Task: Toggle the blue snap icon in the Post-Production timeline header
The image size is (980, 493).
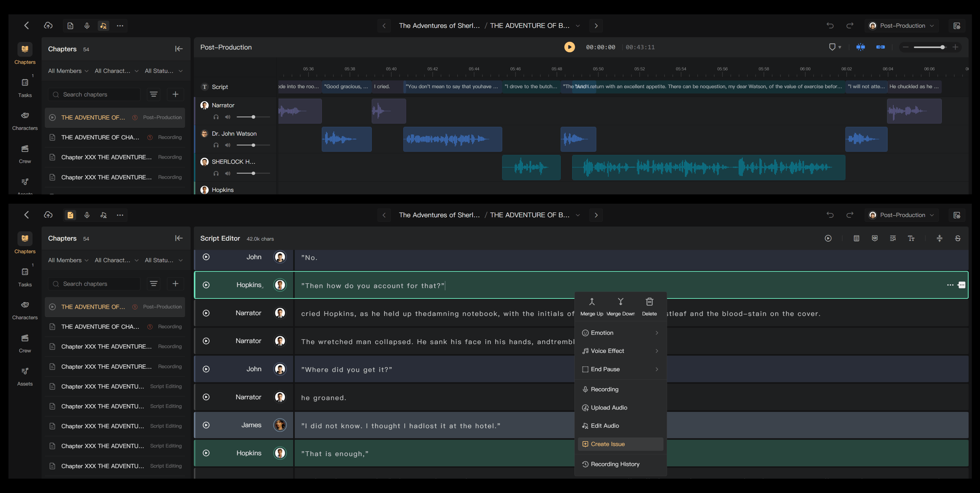Action: click(x=860, y=47)
